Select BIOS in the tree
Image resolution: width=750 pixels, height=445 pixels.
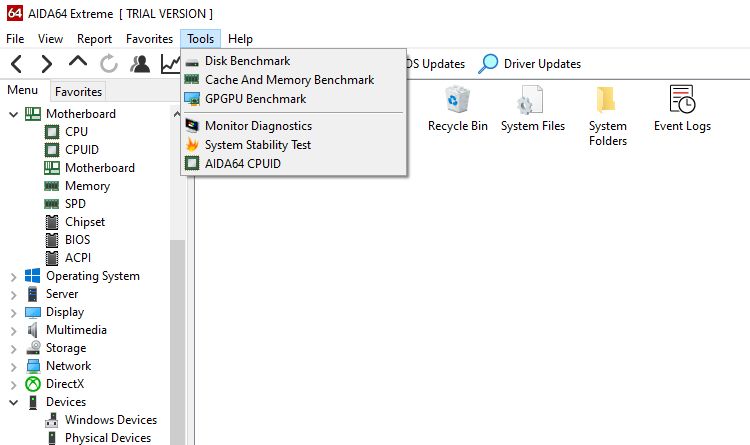[77, 240]
